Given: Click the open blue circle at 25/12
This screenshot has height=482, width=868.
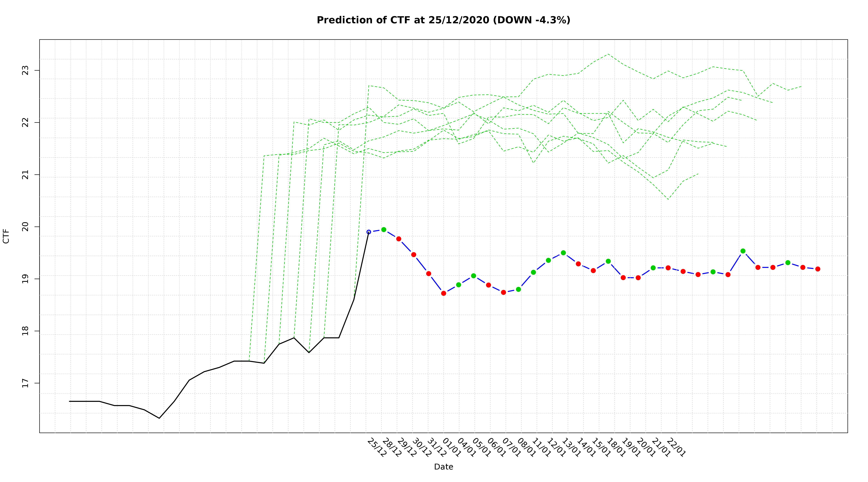Looking at the screenshot, I should [369, 232].
